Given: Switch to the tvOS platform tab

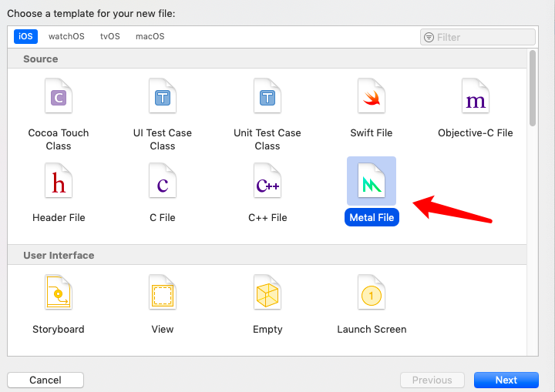Looking at the screenshot, I should tap(110, 36).
